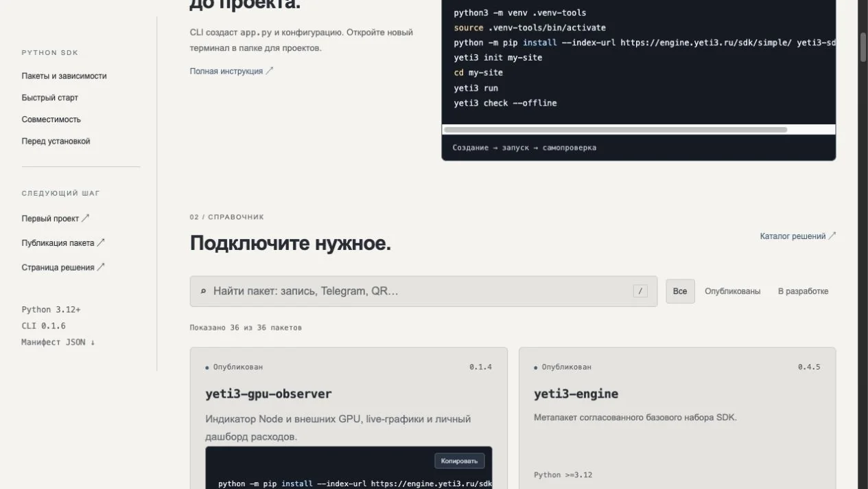Click "Python 3.12+" sidebar text
Screen dimensions: 868x489
click(x=51, y=310)
